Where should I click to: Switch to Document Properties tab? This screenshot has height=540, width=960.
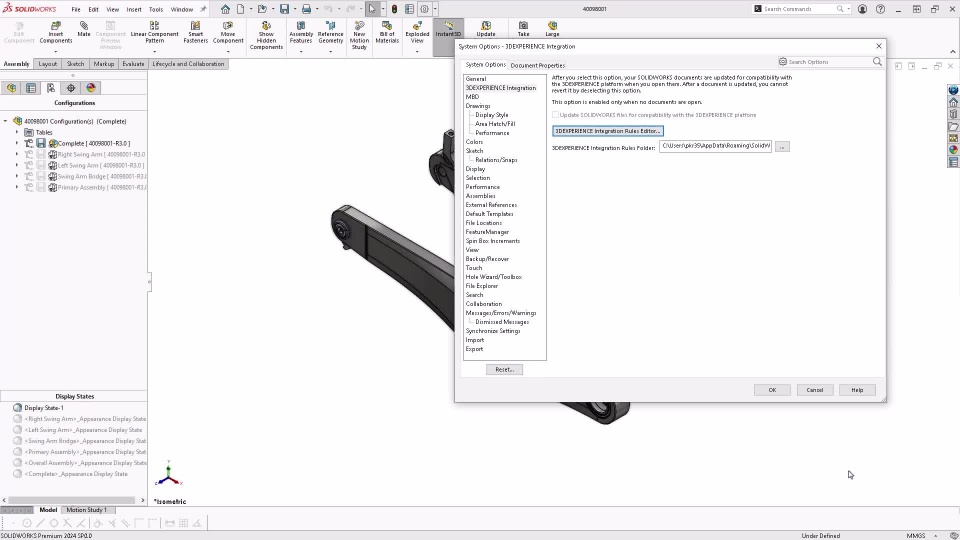pyautogui.click(x=538, y=66)
